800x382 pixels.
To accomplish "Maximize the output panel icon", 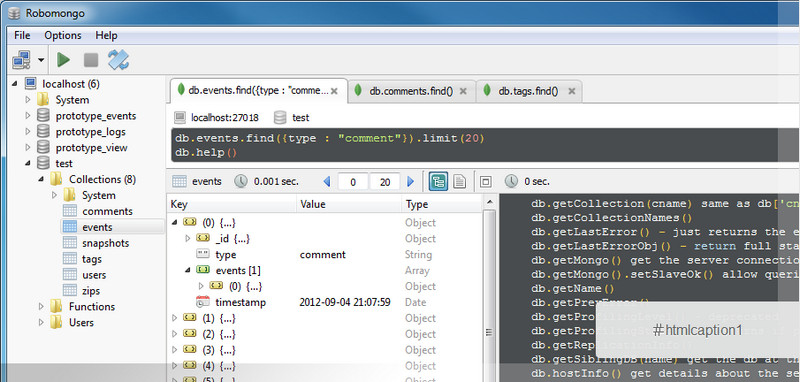I will tap(486, 181).
